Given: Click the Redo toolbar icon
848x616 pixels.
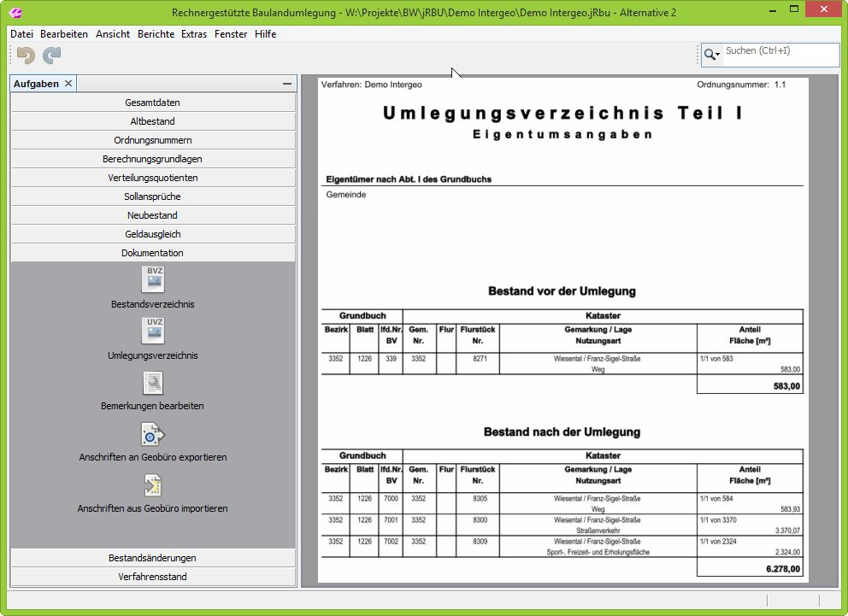Looking at the screenshot, I should point(50,54).
